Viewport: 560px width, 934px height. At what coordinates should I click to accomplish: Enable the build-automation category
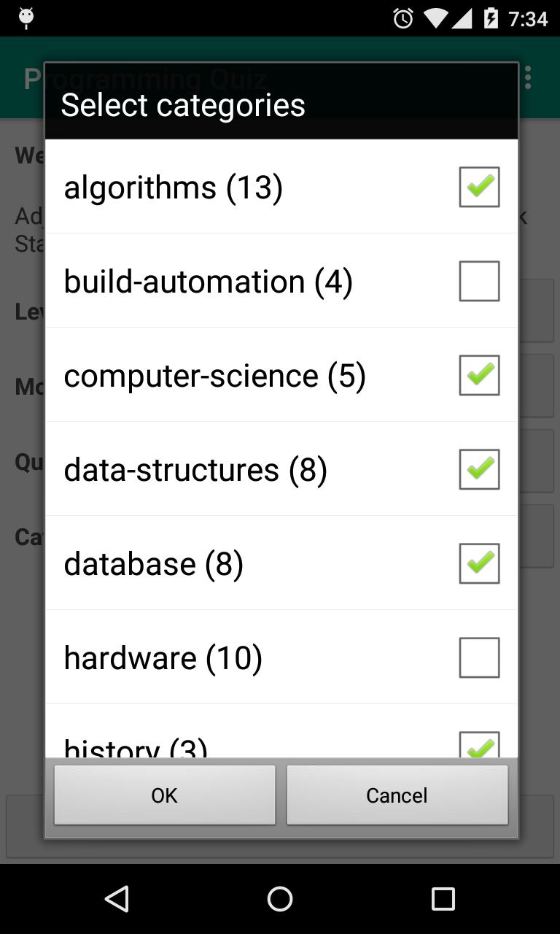pos(479,281)
